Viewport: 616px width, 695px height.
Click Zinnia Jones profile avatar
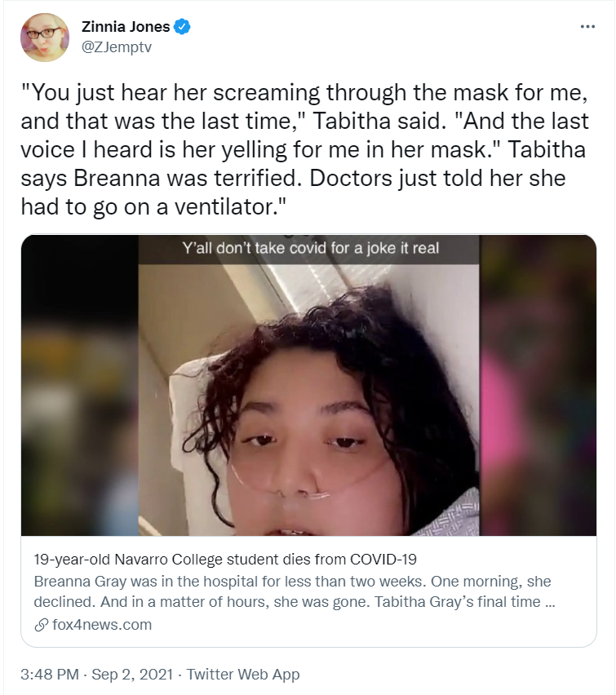pyautogui.click(x=45, y=38)
